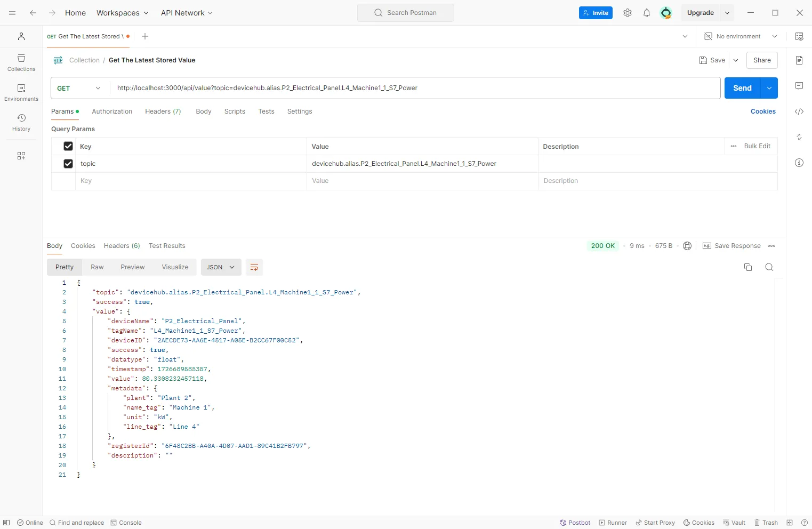Open the Test Results tab
This screenshot has height=529, width=812.
coord(167,246)
